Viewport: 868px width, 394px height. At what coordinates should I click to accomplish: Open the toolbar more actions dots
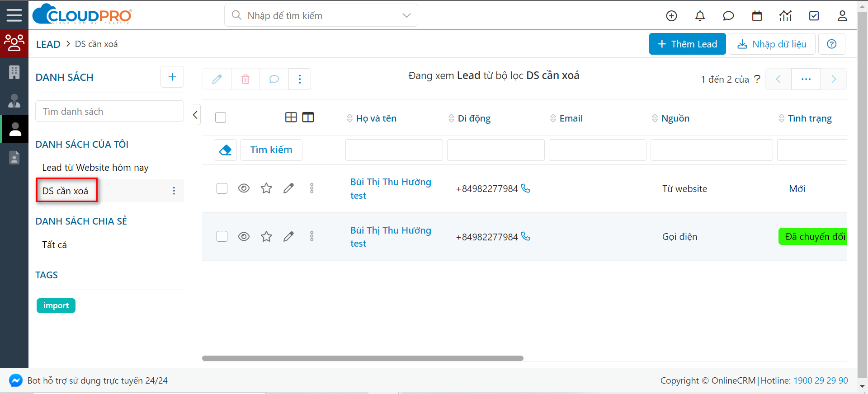[x=300, y=79]
